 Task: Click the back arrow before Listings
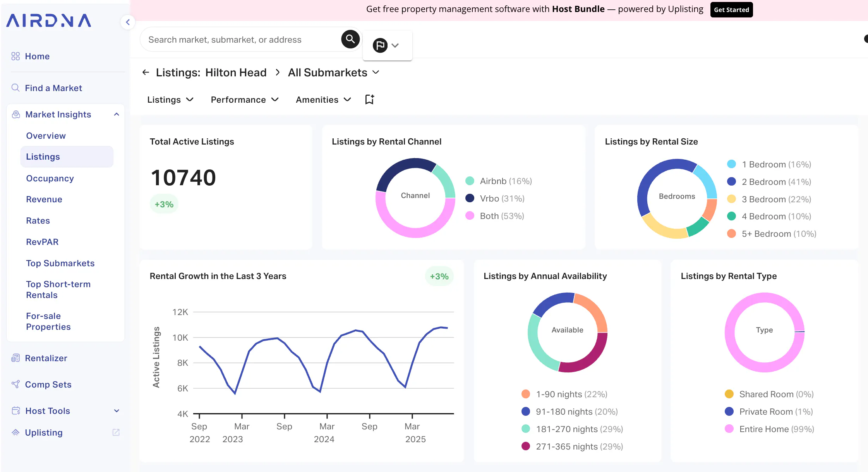[x=146, y=72]
